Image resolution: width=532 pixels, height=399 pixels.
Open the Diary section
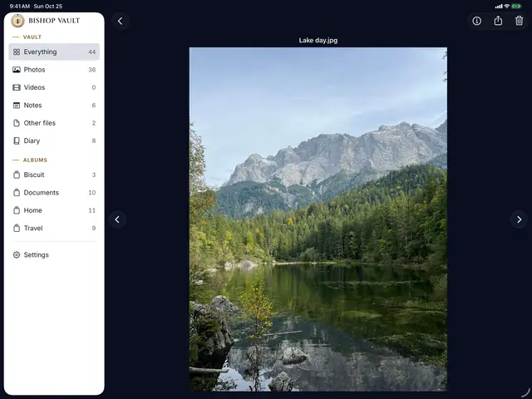pyautogui.click(x=54, y=140)
